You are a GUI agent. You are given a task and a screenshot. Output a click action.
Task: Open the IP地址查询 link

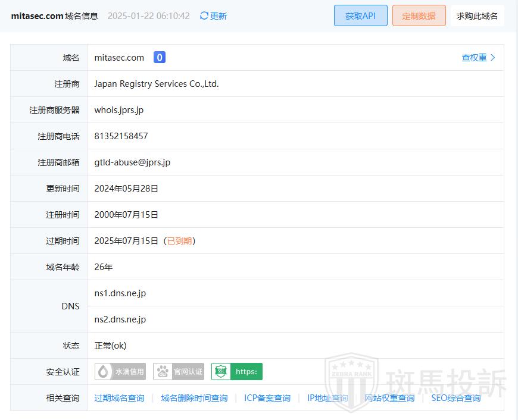click(x=327, y=398)
